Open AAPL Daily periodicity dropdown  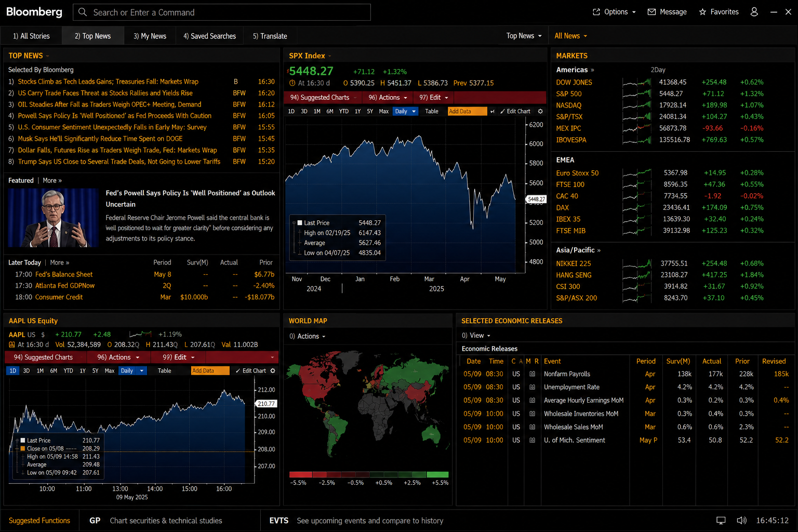132,370
